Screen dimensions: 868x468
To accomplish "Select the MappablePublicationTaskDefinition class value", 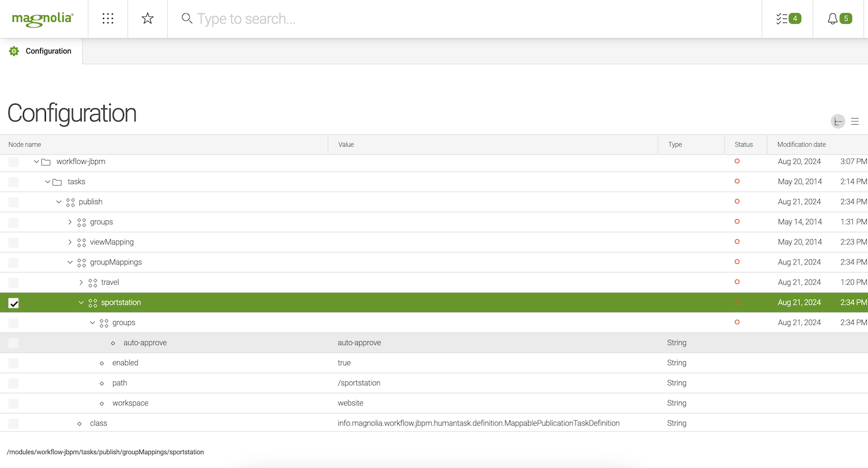I will (479, 423).
